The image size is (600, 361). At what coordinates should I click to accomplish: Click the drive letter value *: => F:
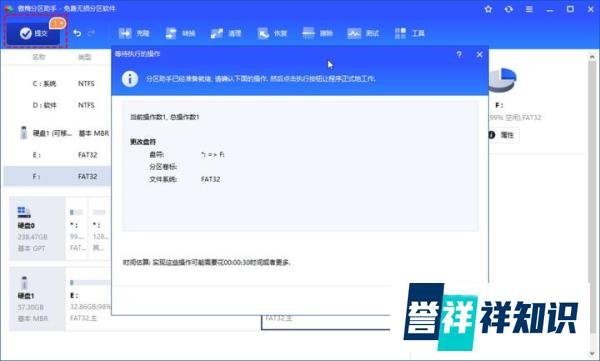tap(212, 154)
